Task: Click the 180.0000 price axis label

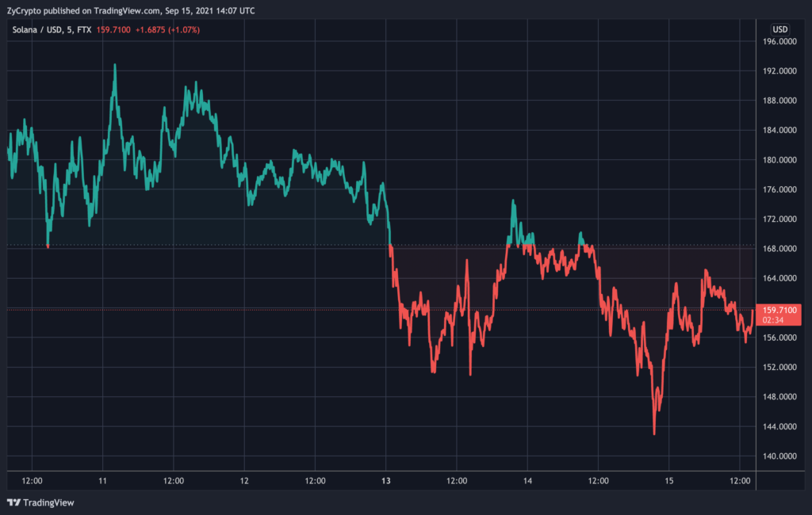Action: point(779,160)
